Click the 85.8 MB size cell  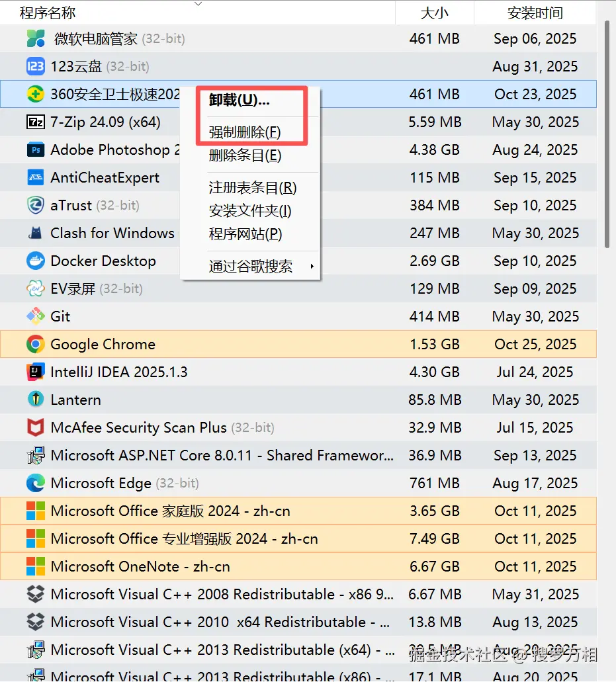click(x=435, y=400)
